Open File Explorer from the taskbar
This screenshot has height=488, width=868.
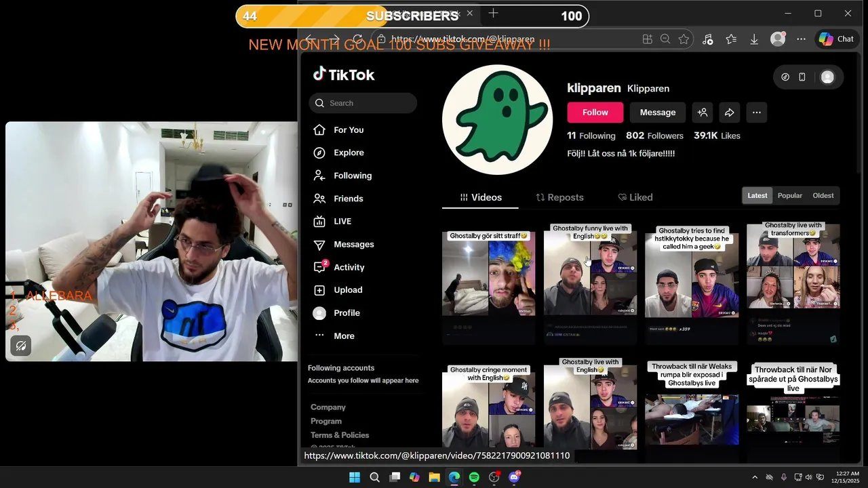coord(434,477)
